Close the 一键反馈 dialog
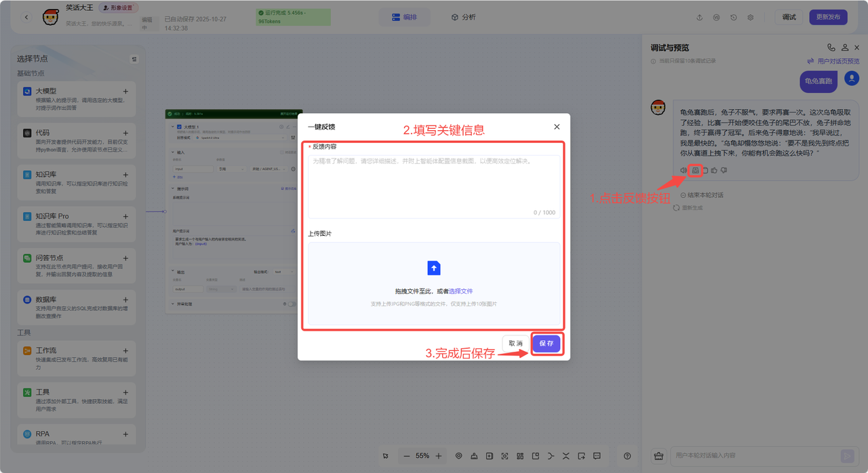 click(x=557, y=127)
